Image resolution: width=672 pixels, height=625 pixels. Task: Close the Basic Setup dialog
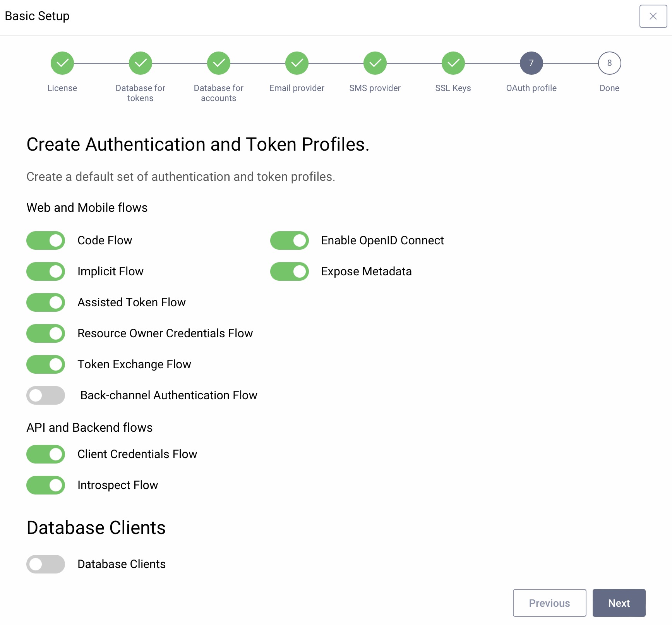pyautogui.click(x=653, y=16)
